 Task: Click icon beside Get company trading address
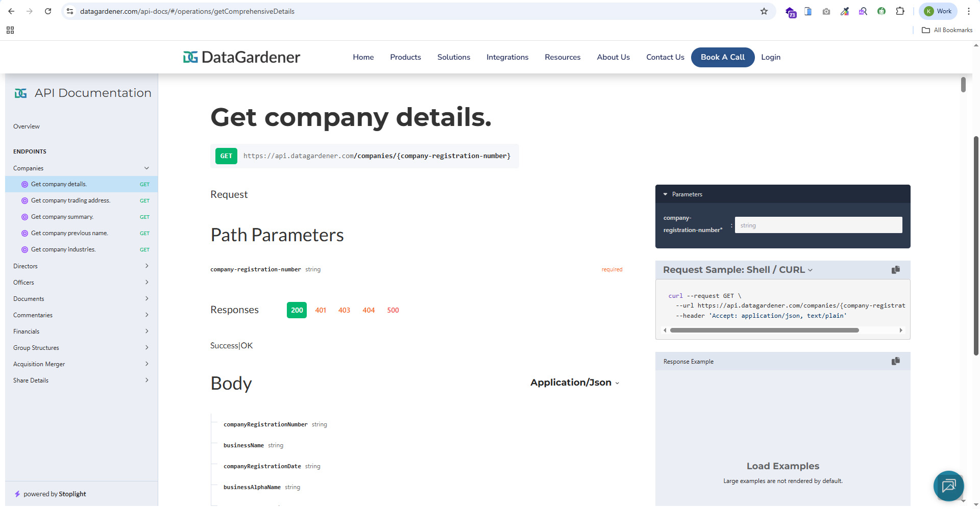(x=24, y=200)
